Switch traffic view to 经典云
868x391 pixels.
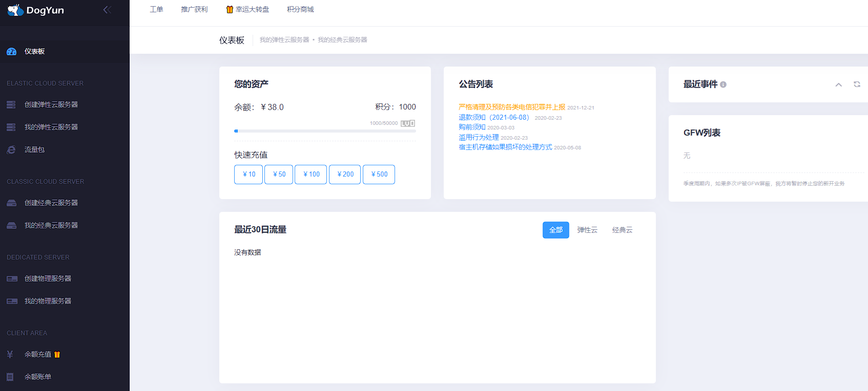coord(622,230)
